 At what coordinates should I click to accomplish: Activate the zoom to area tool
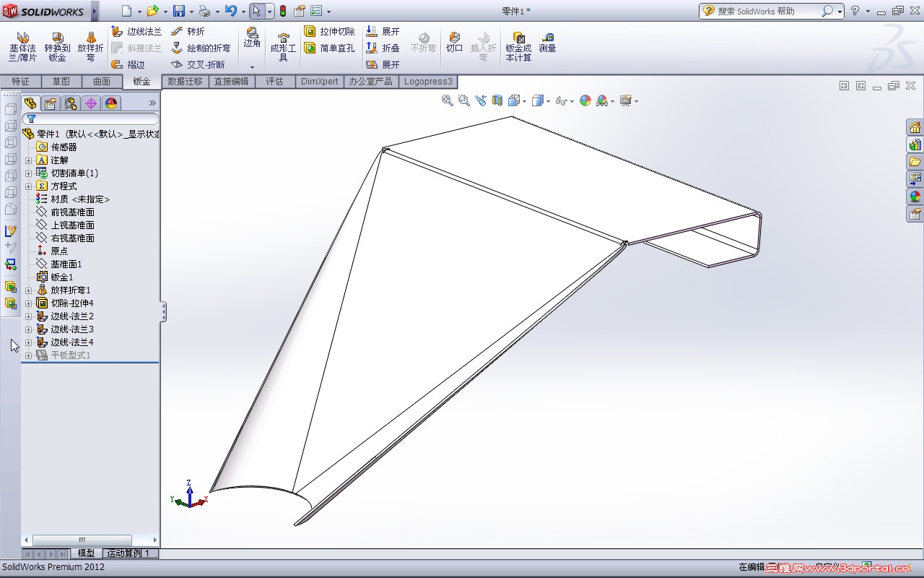click(x=464, y=101)
